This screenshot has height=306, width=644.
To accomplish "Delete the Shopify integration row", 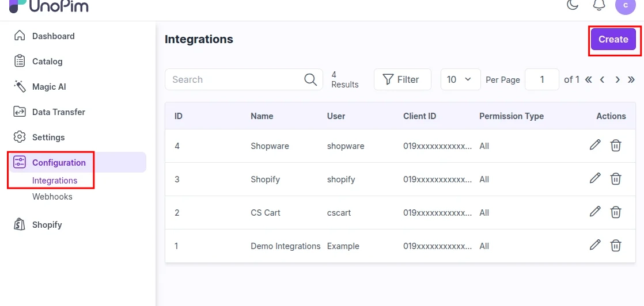I will click(x=615, y=179).
